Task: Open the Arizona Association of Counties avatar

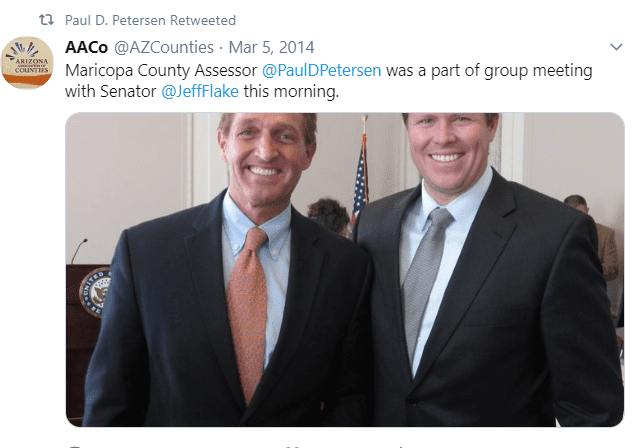Action: click(27, 62)
